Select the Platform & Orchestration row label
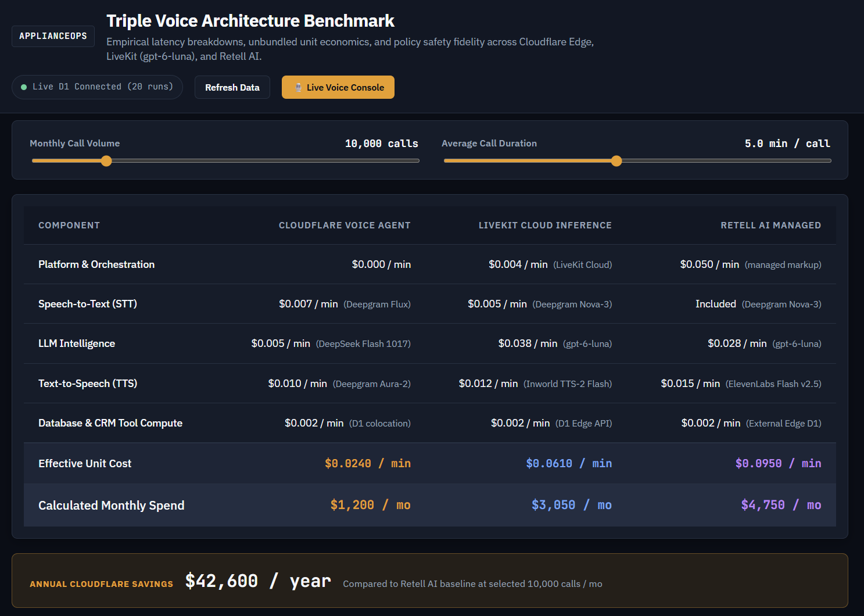This screenshot has width=864, height=616. tap(96, 264)
